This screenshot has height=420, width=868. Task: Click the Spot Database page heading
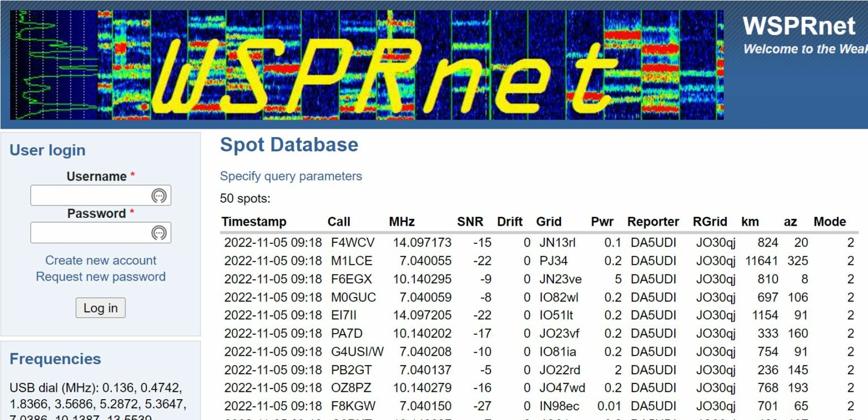pos(289,145)
